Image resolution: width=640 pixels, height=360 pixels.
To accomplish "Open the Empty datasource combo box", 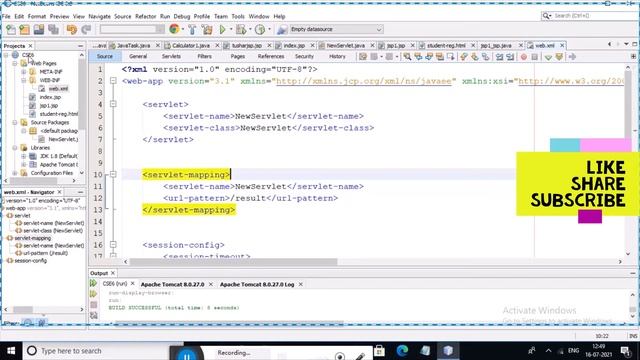I will (x=336, y=29).
